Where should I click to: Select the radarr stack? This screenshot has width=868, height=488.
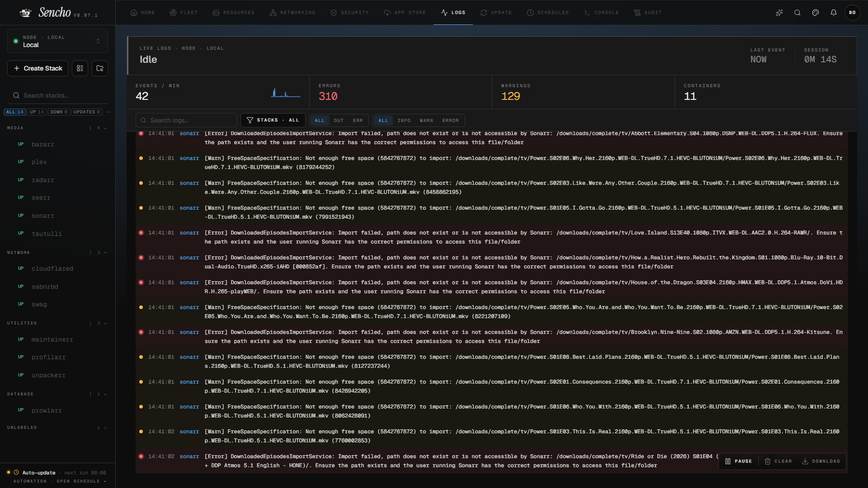click(x=57, y=180)
